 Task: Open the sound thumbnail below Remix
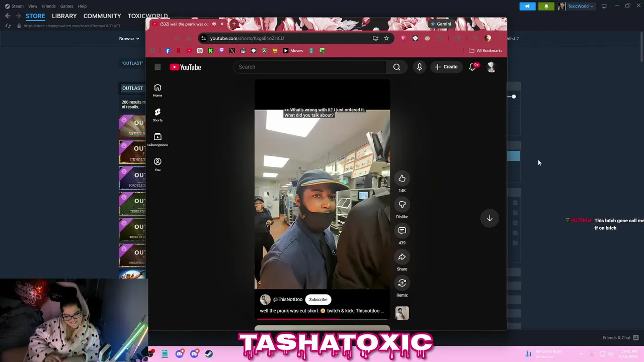pyautogui.click(x=402, y=313)
